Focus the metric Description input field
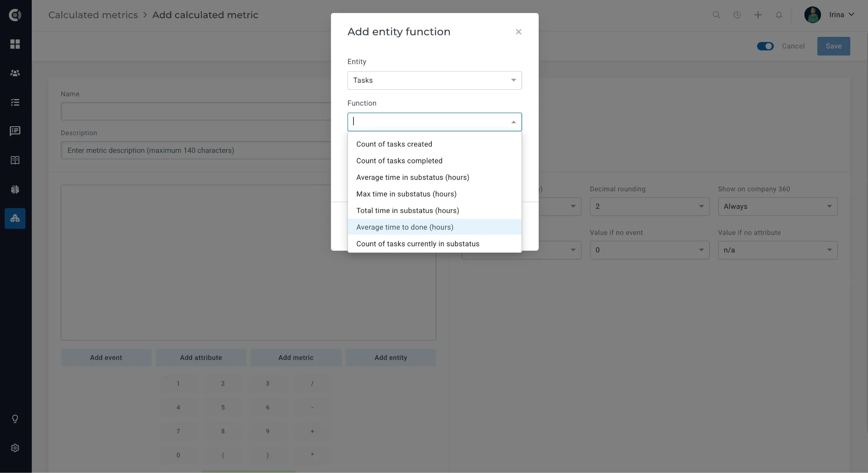 click(x=196, y=150)
